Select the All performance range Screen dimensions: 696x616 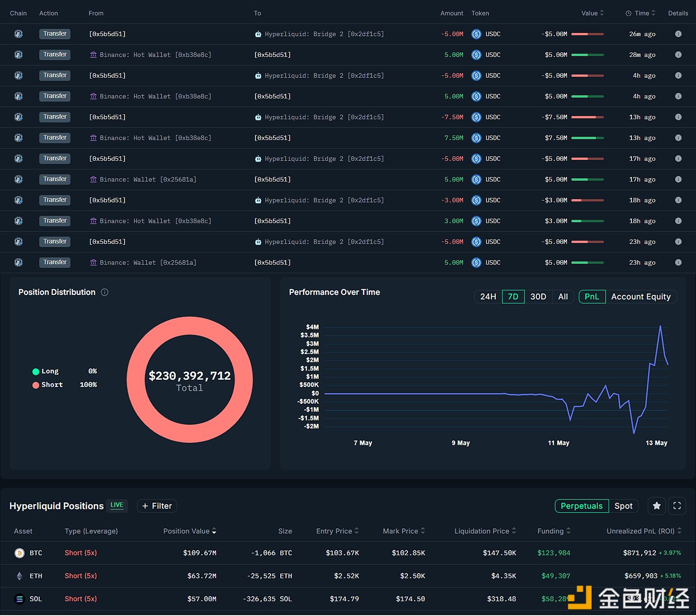[563, 297]
